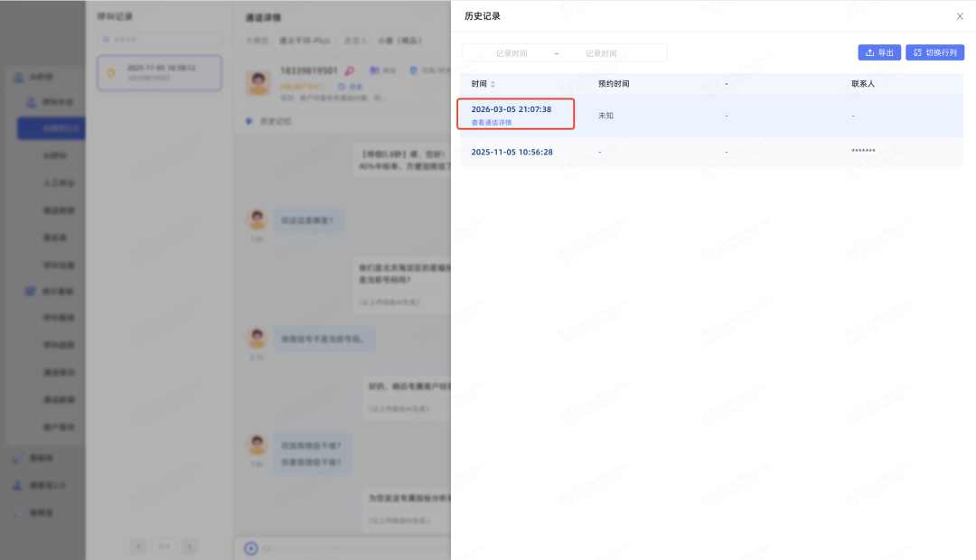Click the export icon in 导出 button

tap(869, 53)
